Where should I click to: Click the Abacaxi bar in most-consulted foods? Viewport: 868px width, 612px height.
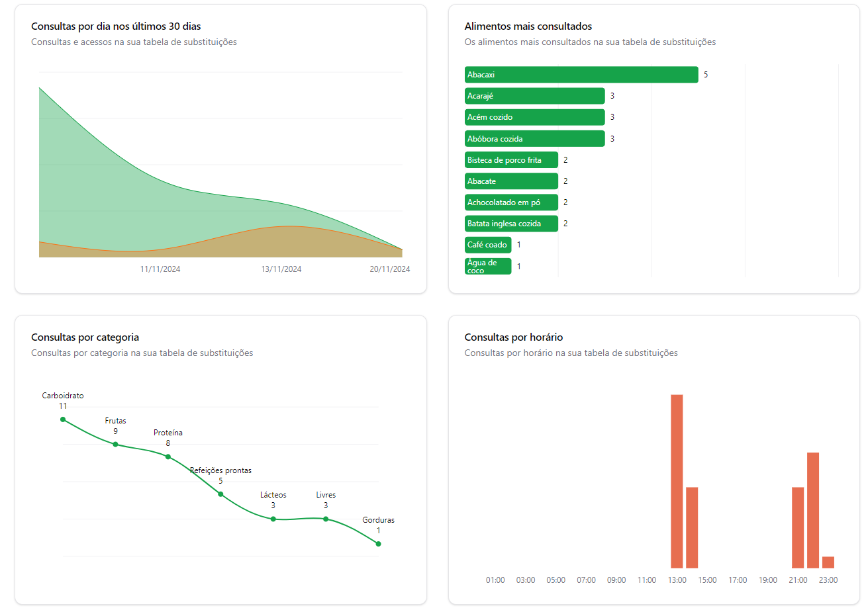coord(581,75)
